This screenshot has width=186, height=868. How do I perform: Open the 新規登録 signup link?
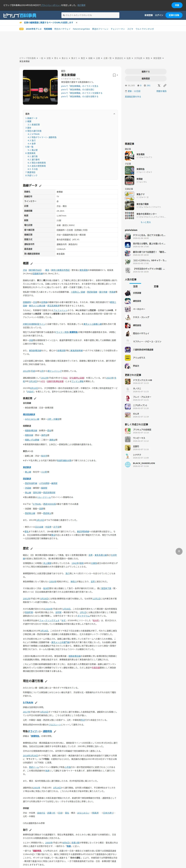(x=148, y=15)
